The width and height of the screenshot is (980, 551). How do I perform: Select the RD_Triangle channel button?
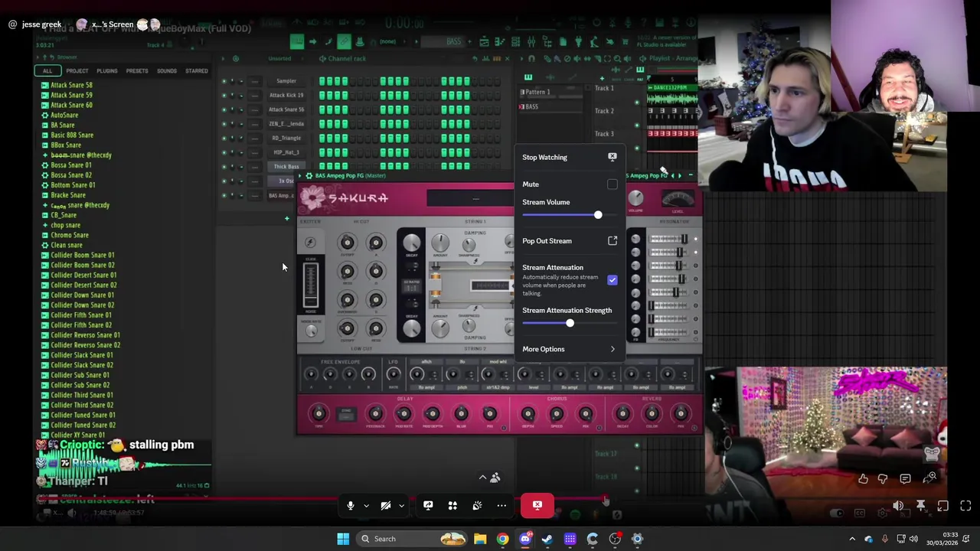[x=286, y=138]
